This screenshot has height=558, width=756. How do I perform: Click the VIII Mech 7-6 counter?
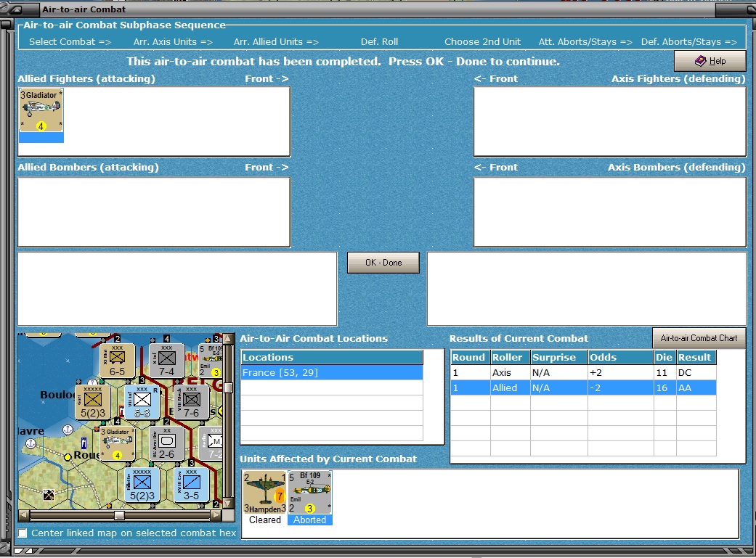click(192, 402)
